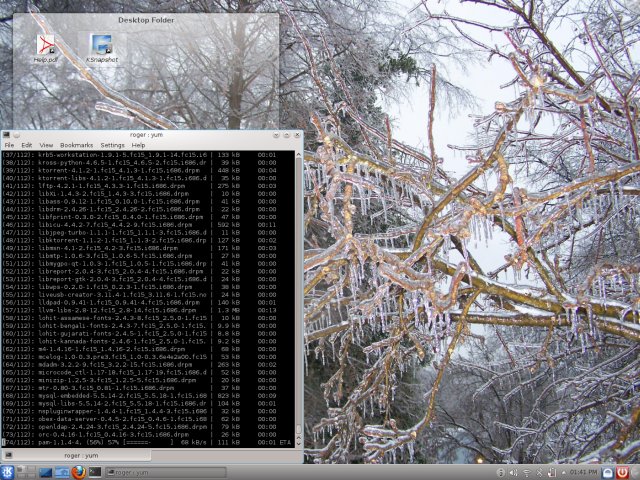This screenshot has height=480, width=640.
Task: Open the wireless network tray icon
Action: (x=526, y=473)
